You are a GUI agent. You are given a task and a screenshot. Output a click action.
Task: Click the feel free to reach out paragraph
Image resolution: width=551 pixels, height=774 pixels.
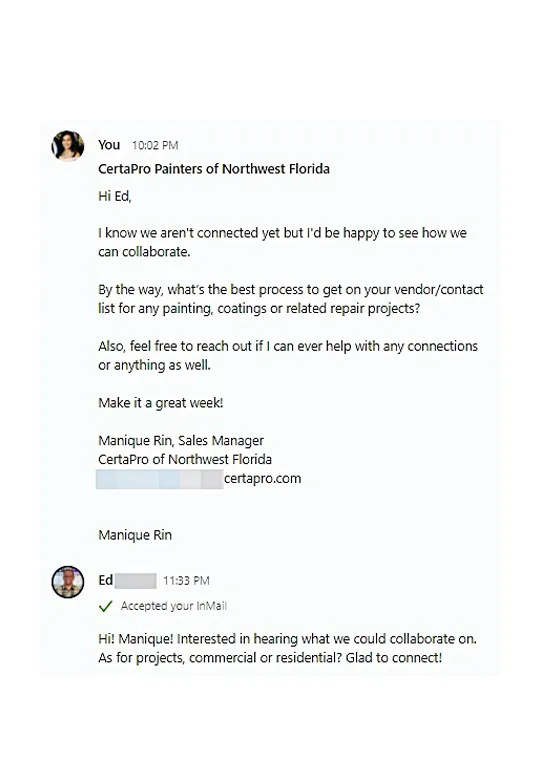point(288,356)
